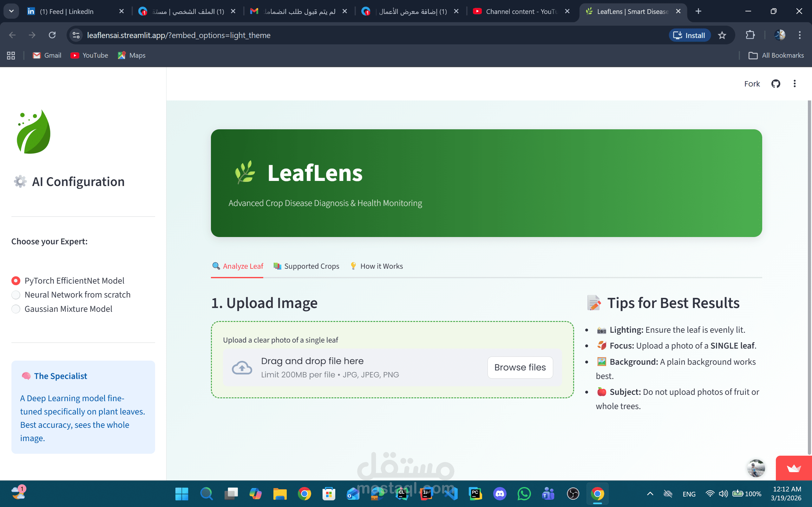The width and height of the screenshot is (812, 507).
Task: Open the How it Works tab
Action: 376,266
